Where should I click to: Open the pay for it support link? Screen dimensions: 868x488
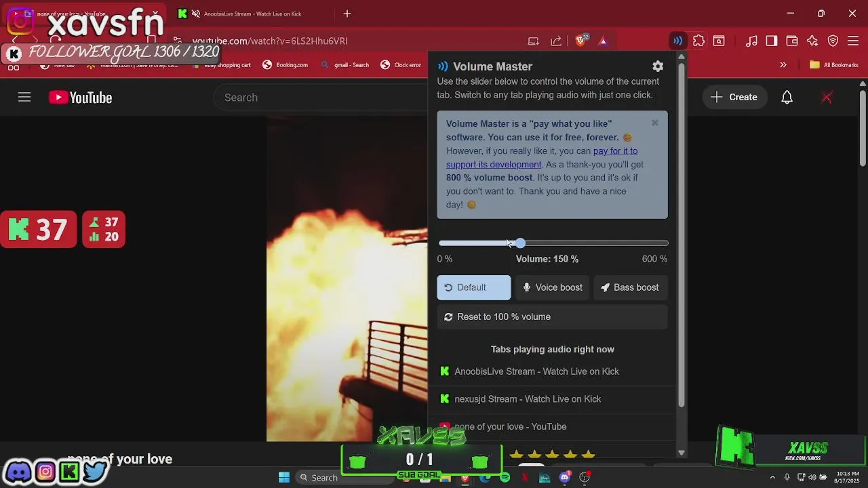pos(542,157)
